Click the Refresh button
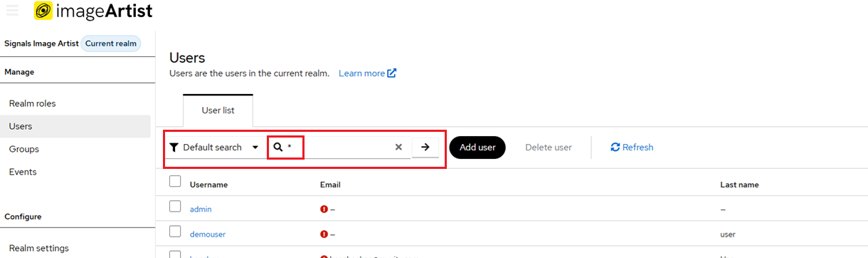 point(632,148)
